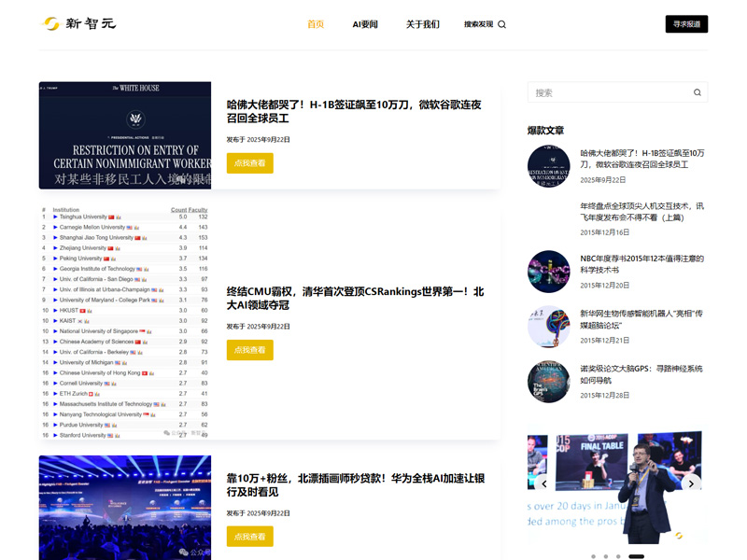This screenshot has width=747, height=560.
Task: Open the White House article cover image
Action: point(124,135)
